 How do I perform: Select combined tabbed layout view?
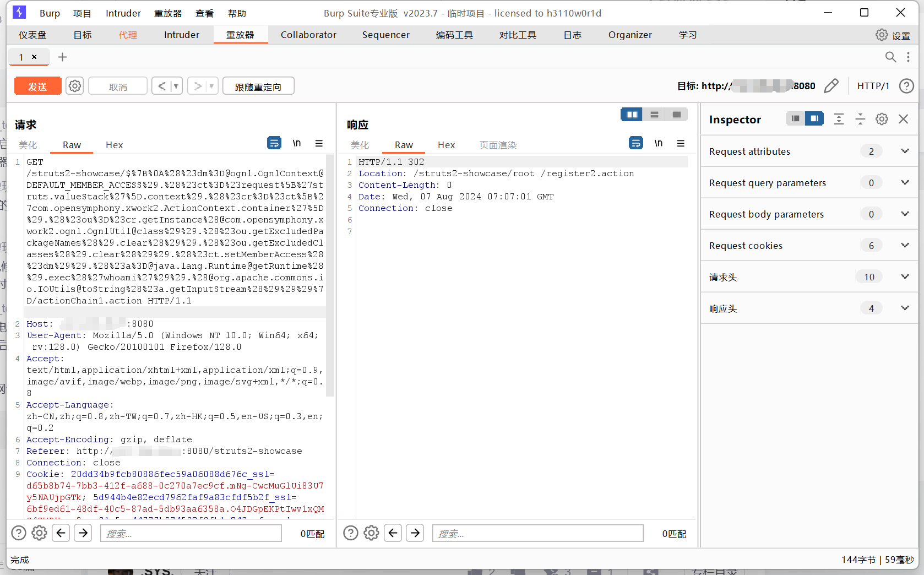677,115
